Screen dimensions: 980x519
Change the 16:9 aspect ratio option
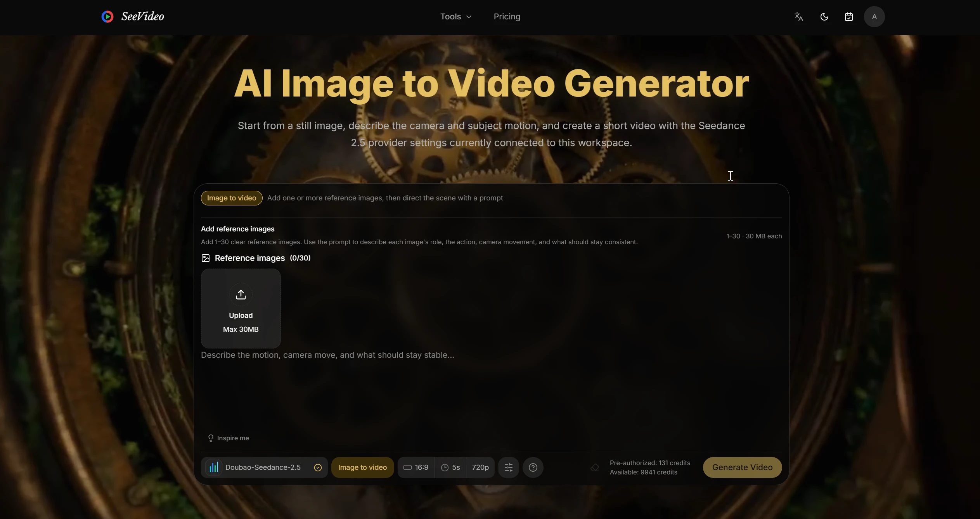click(416, 467)
